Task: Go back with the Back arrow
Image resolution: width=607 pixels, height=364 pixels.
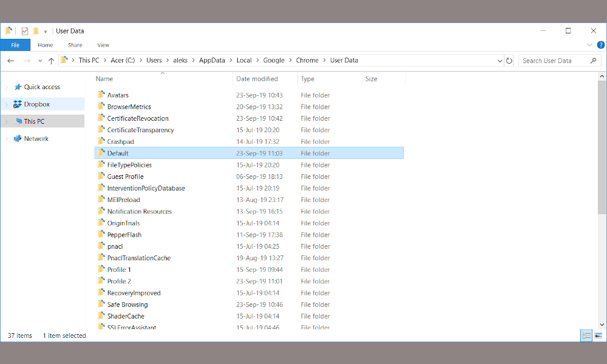Action: tap(11, 61)
